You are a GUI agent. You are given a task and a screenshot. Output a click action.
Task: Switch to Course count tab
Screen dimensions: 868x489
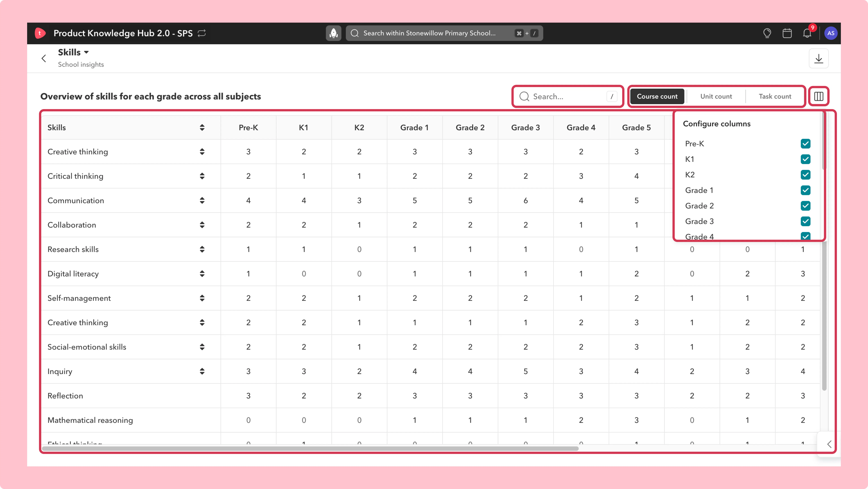pos(657,96)
